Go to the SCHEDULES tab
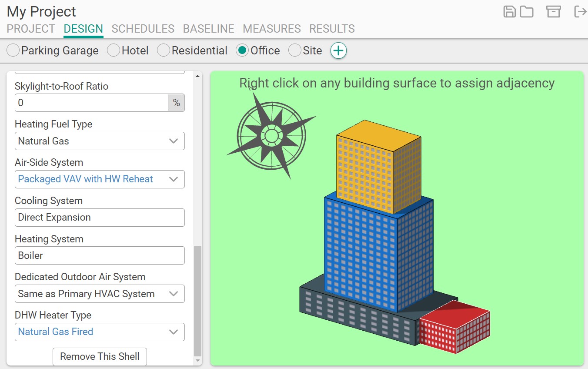This screenshot has width=588, height=369. (x=143, y=29)
